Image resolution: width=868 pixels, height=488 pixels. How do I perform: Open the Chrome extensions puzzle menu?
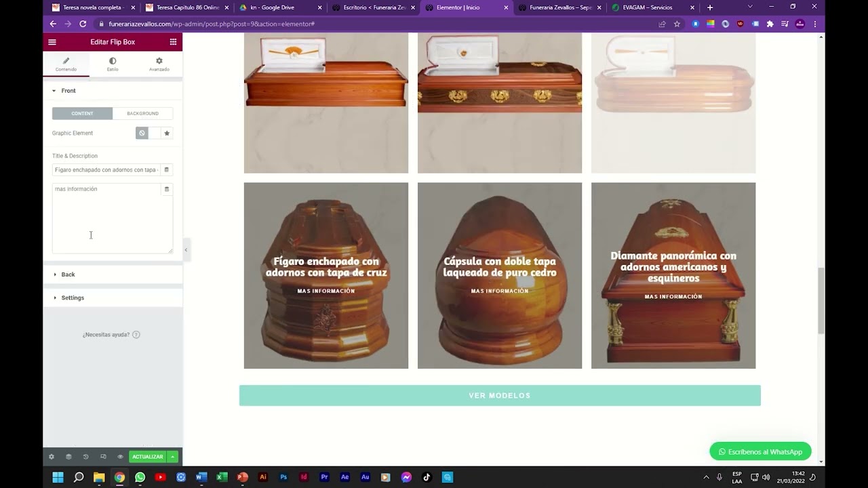pyautogui.click(x=770, y=24)
